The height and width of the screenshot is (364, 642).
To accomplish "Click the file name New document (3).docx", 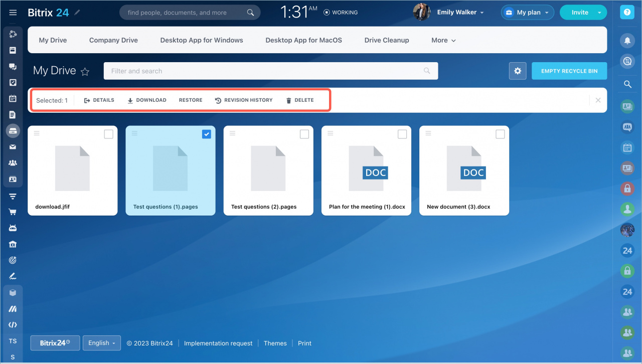I will (x=458, y=207).
